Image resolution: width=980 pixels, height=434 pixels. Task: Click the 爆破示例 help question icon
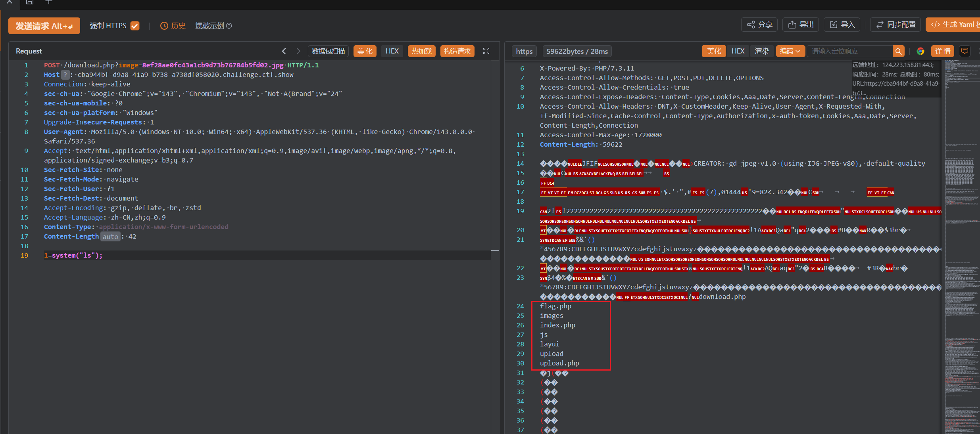coord(229,26)
